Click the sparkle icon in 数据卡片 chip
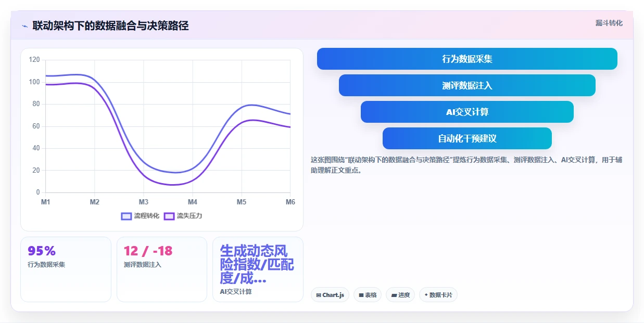644x323 pixels. click(x=426, y=295)
